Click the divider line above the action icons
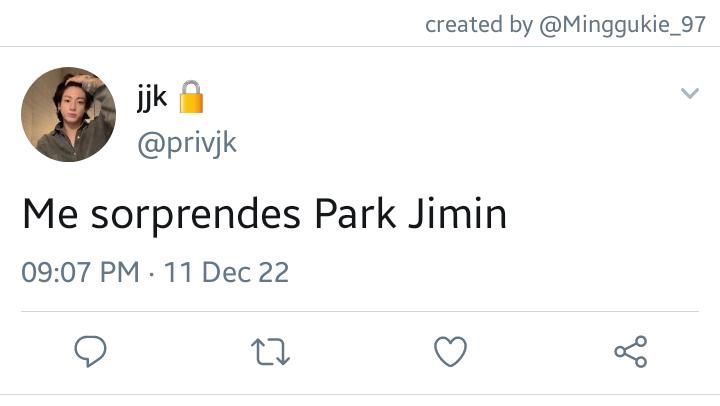The height and width of the screenshot is (406, 720). click(x=360, y=311)
